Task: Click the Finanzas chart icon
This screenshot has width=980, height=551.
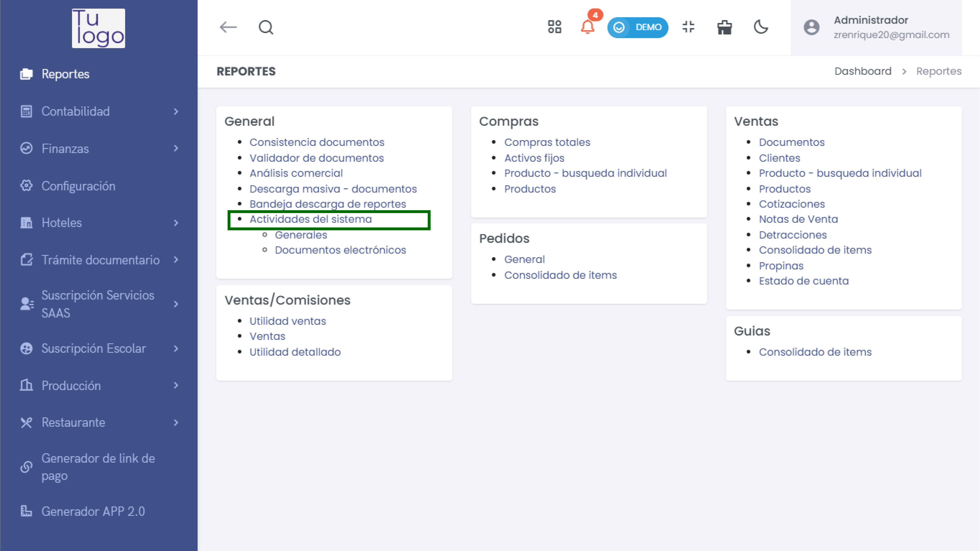Action: pyautogui.click(x=26, y=148)
